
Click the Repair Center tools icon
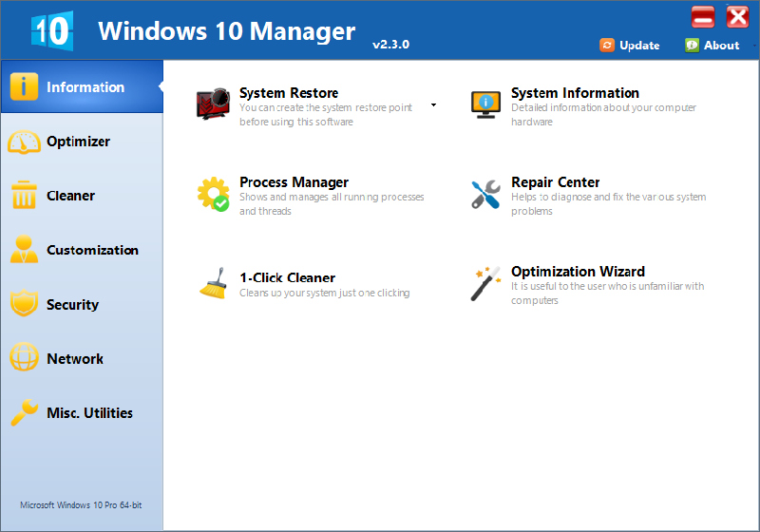pyautogui.click(x=485, y=195)
